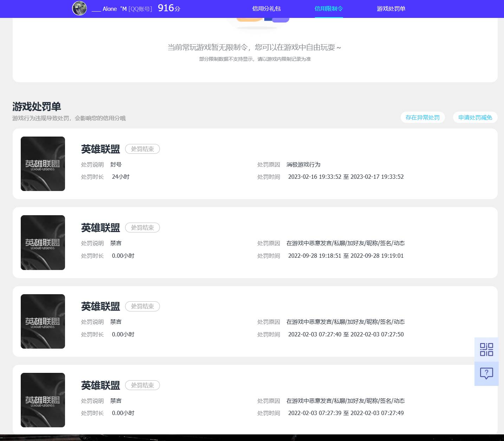Click the user avatar in the header
The height and width of the screenshot is (441, 504).
79,8
